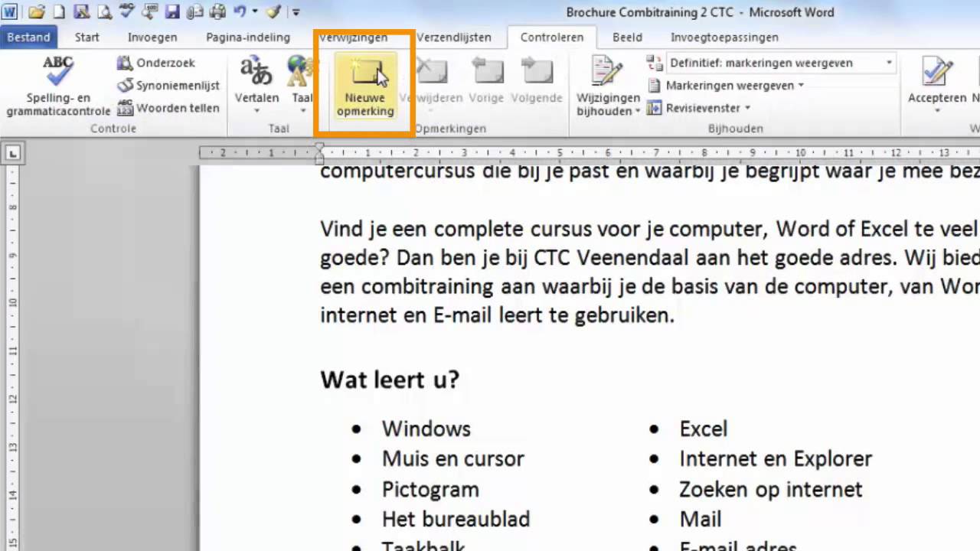The image size is (980, 551).
Task: Click the format painter brush icon in quick access toolbar
Action: pos(274,11)
